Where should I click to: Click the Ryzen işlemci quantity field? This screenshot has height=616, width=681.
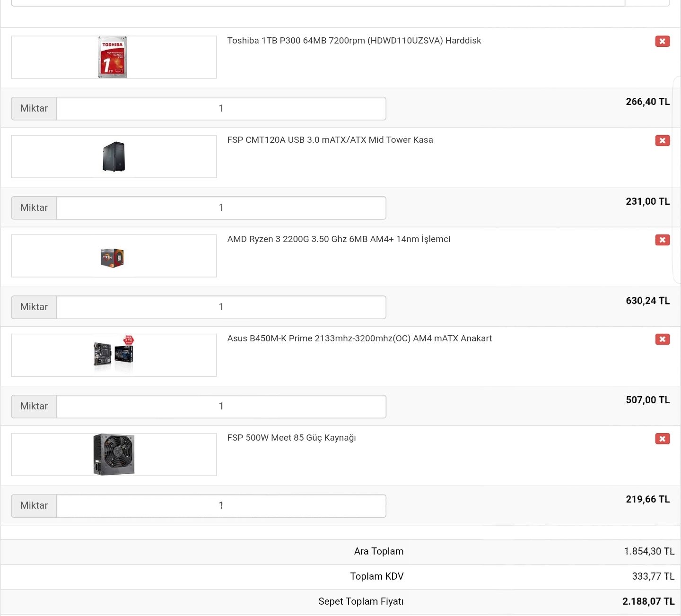click(x=221, y=307)
